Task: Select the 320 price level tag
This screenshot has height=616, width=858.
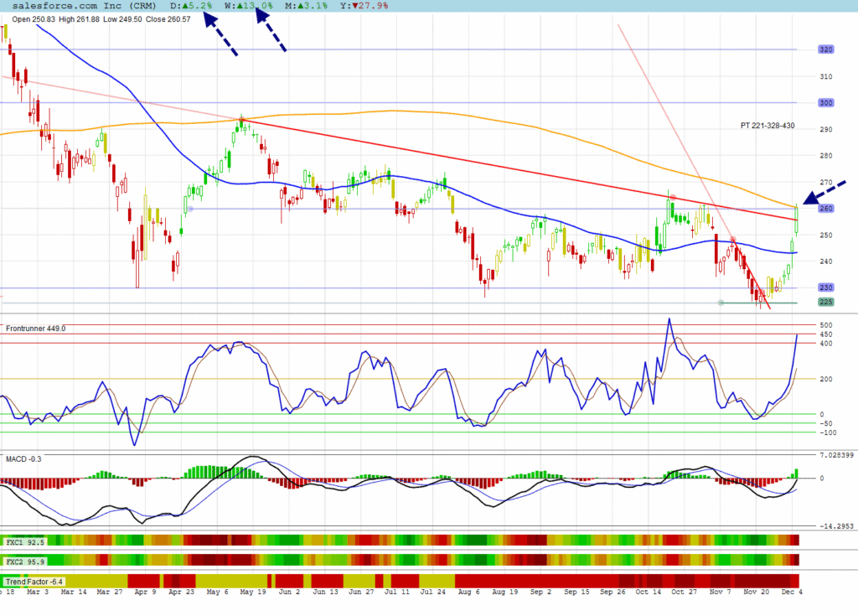Action: pyautogui.click(x=826, y=49)
